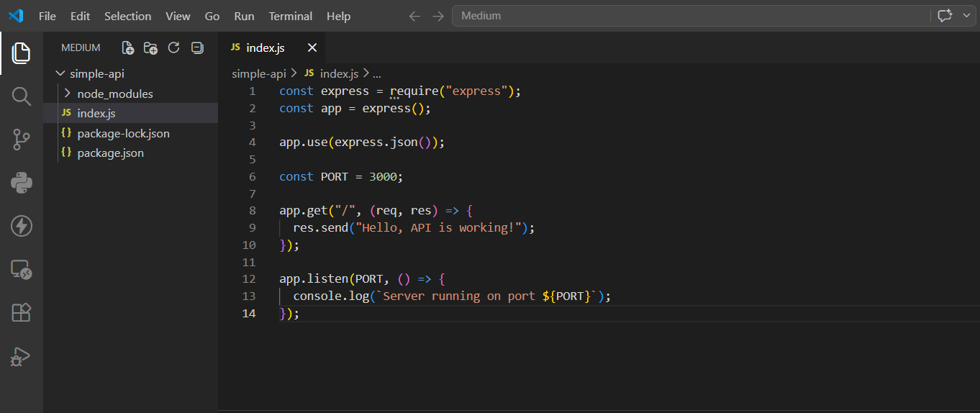980x413 pixels.
Task: Click the require call on line 1
Action: [414, 91]
